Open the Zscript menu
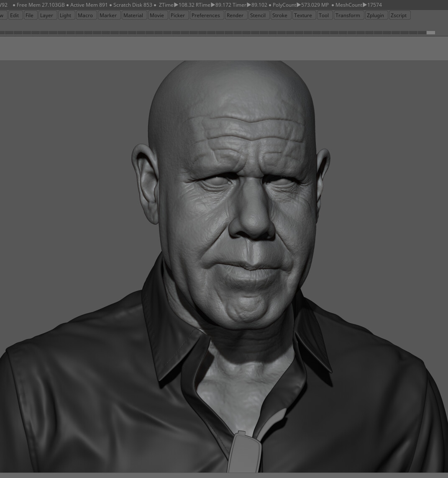This screenshot has width=448, height=478. 399,15
